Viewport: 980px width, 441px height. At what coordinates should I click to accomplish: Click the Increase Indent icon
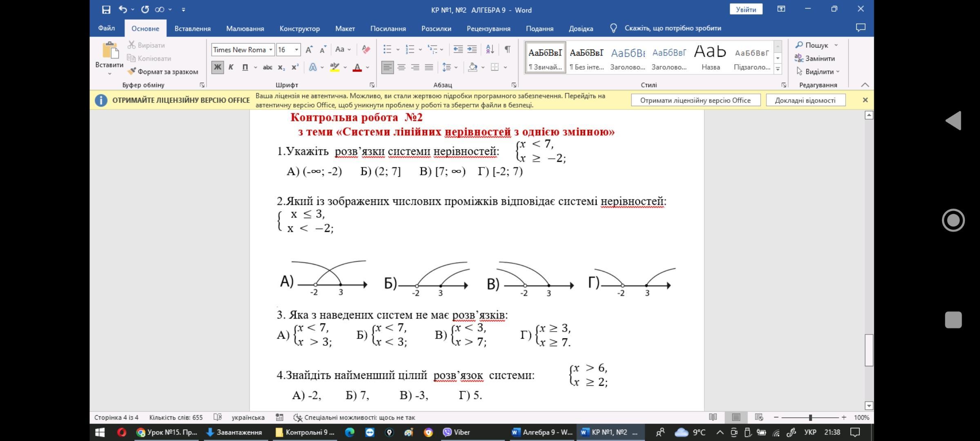click(x=472, y=49)
